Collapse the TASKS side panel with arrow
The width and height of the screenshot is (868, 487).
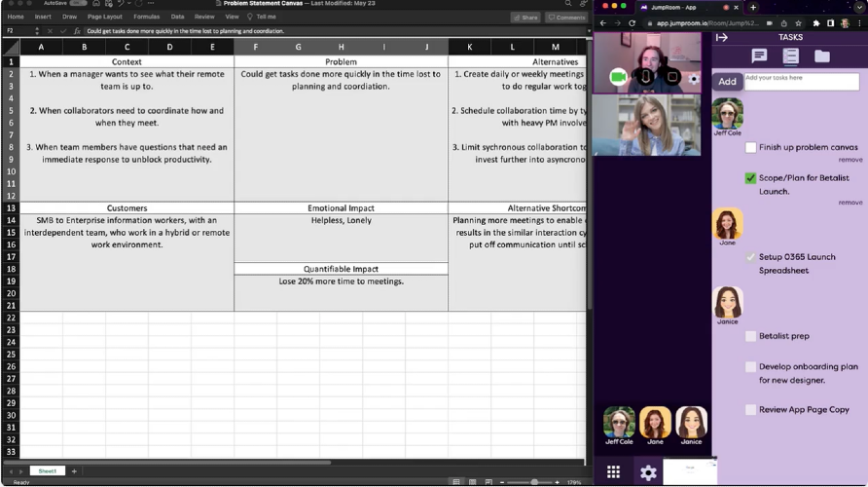722,38
